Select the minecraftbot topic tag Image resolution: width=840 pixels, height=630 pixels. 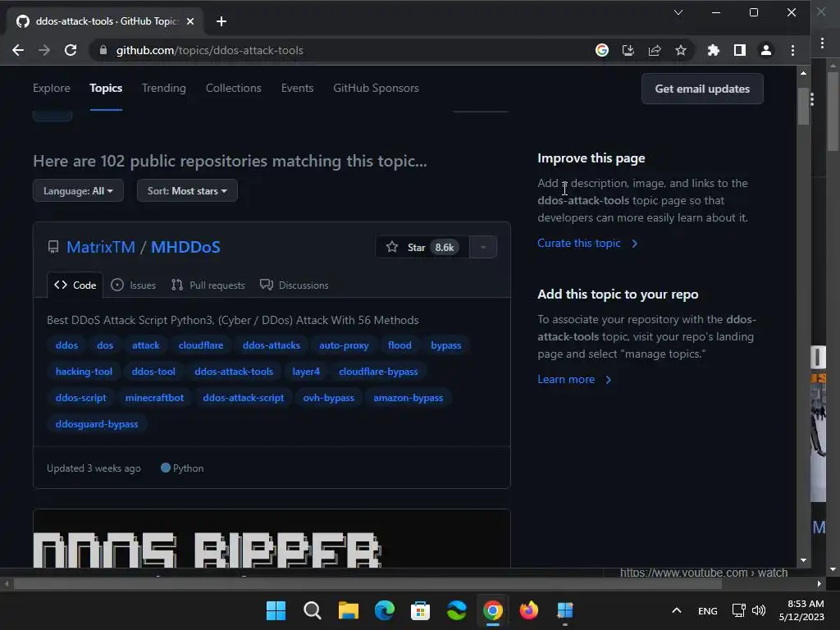[x=154, y=398]
